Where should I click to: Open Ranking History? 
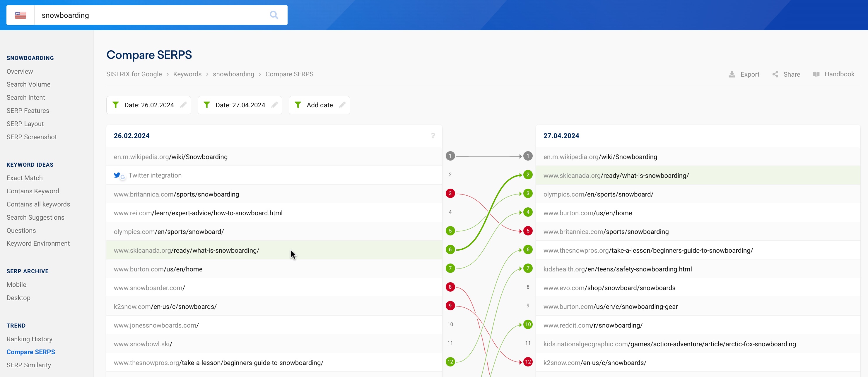[30, 339]
